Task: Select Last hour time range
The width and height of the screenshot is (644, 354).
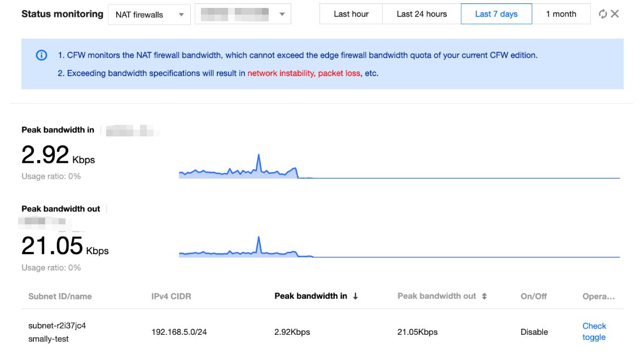Action: point(351,14)
